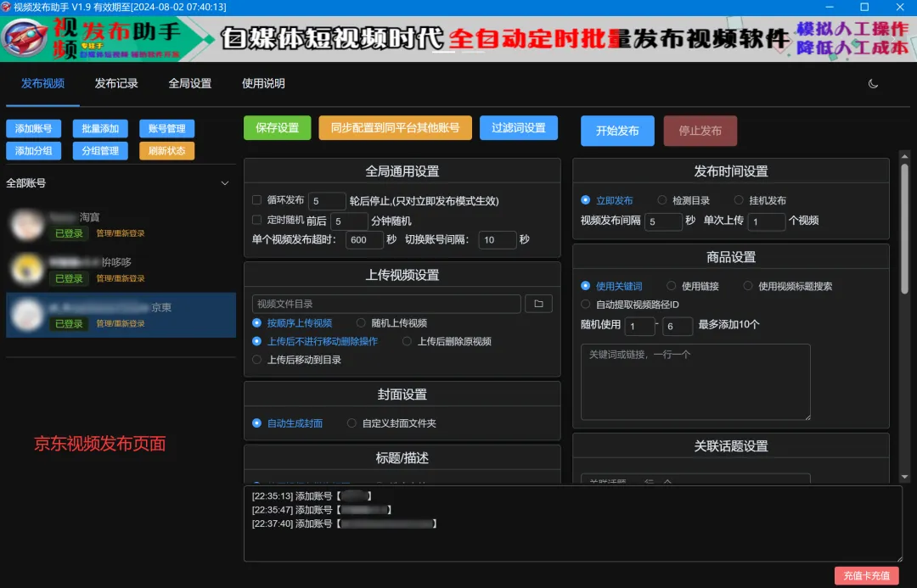917x588 pixels.
Task: Click the app logo in title bar
Action: coord(6,7)
